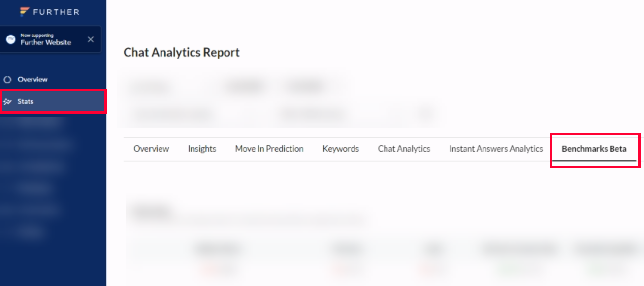The width and height of the screenshot is (644, 286).
Task: Click the Overview circle icon in sidebar
Action: click(x=7, y=79)
